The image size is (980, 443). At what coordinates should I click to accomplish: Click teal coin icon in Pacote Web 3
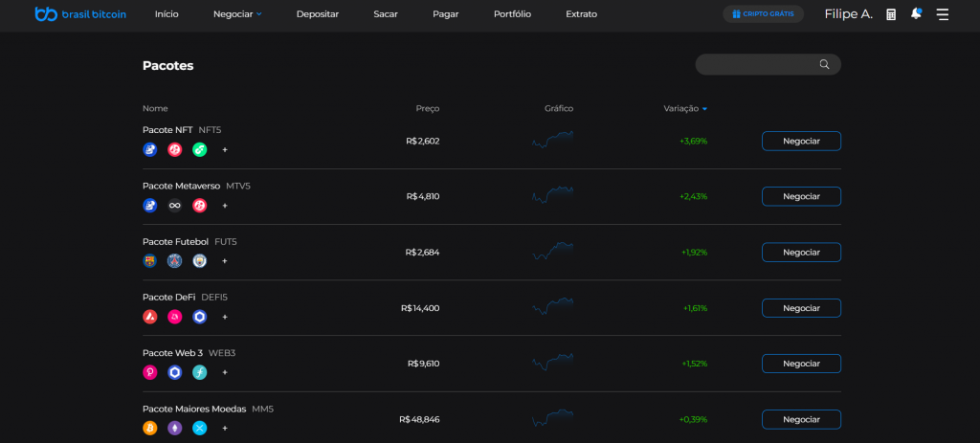point(199,372)
